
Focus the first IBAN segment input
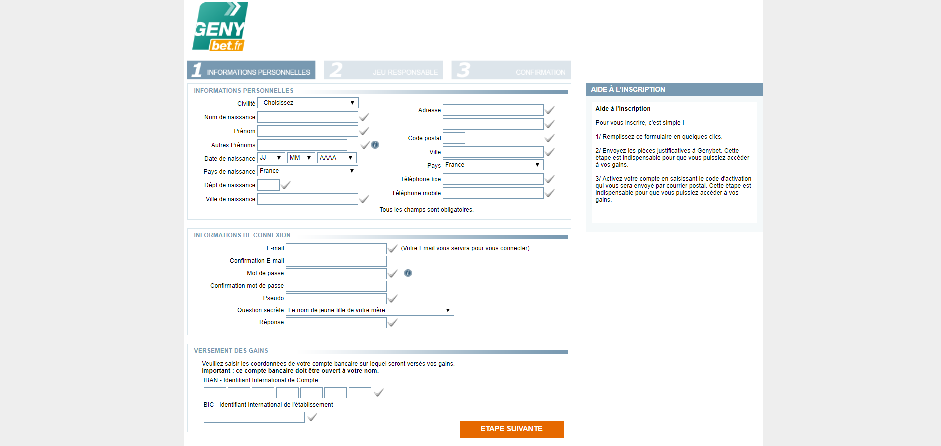(215, 393)
